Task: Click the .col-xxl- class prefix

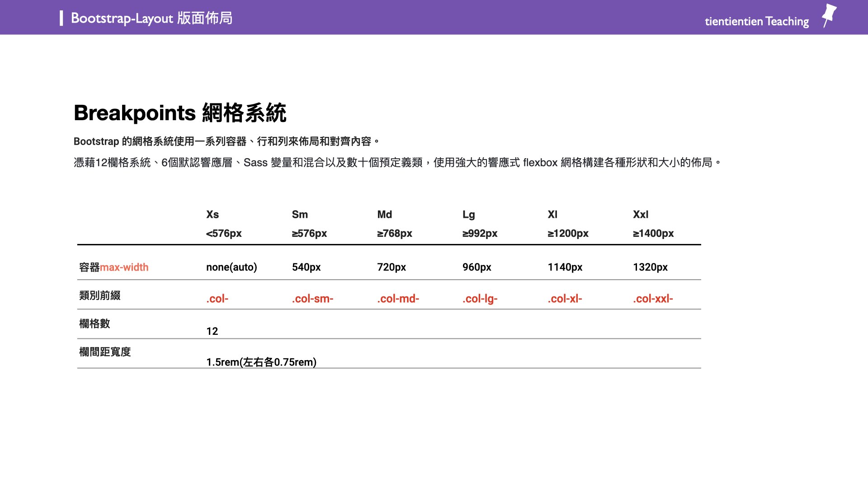Action: pyautogui.click(x=653, y=298)
